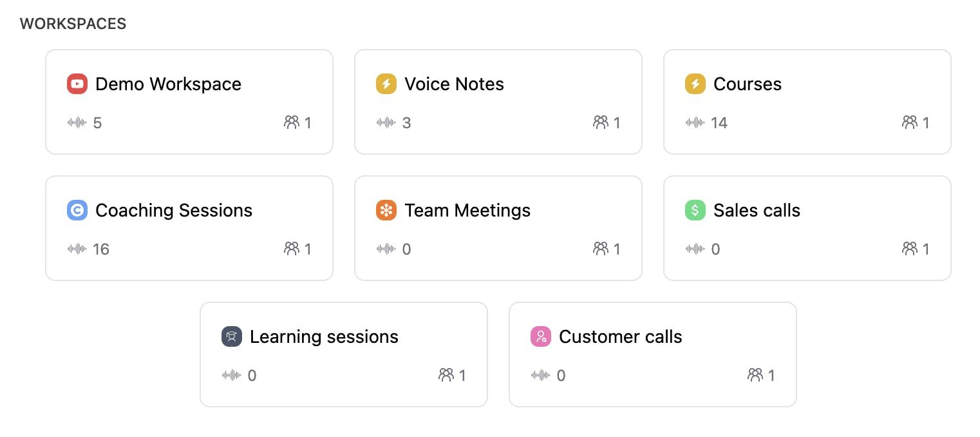The image size is (980, 437).
Task: Click the WORKSPACES section heading
Action: pyautogui.click(x=73, y=23)
